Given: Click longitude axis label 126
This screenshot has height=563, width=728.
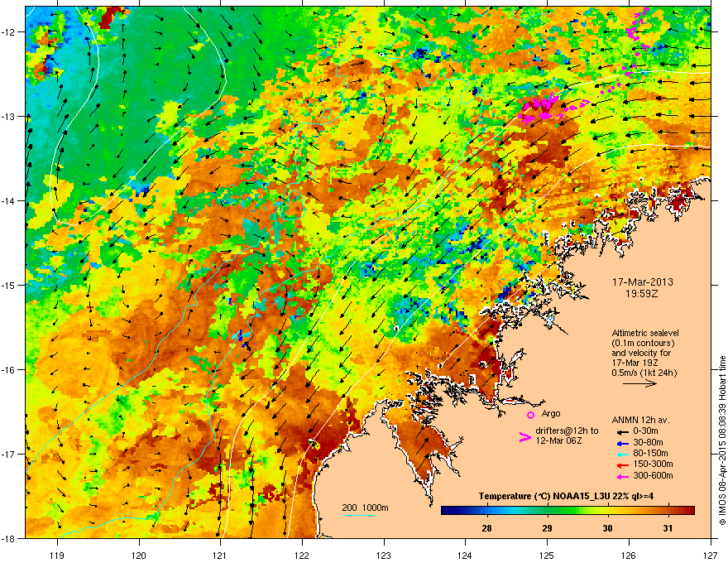Looking at the screenshot, I should (629, 556).
